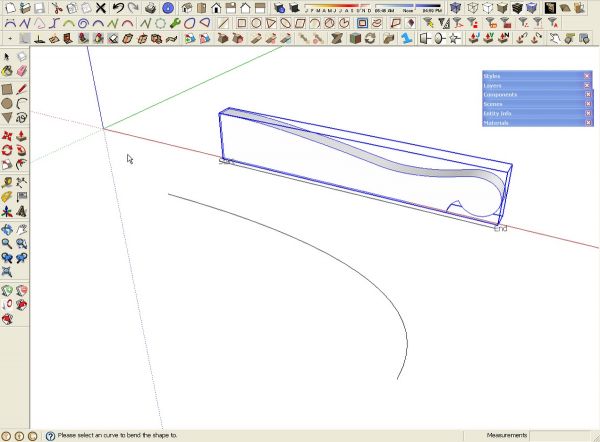Image resolution: width=600 pixels, height=442 pixels.
Task: Open the Components tray panel
Action: click(537, 95)
